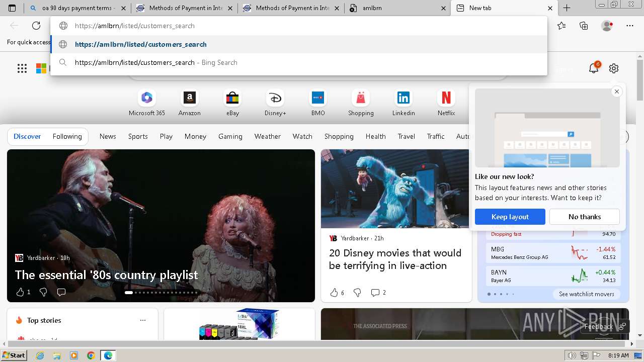Open the tab actions menu icon
This screenshot has width=644, height=362.
click(x=12, y=8)
